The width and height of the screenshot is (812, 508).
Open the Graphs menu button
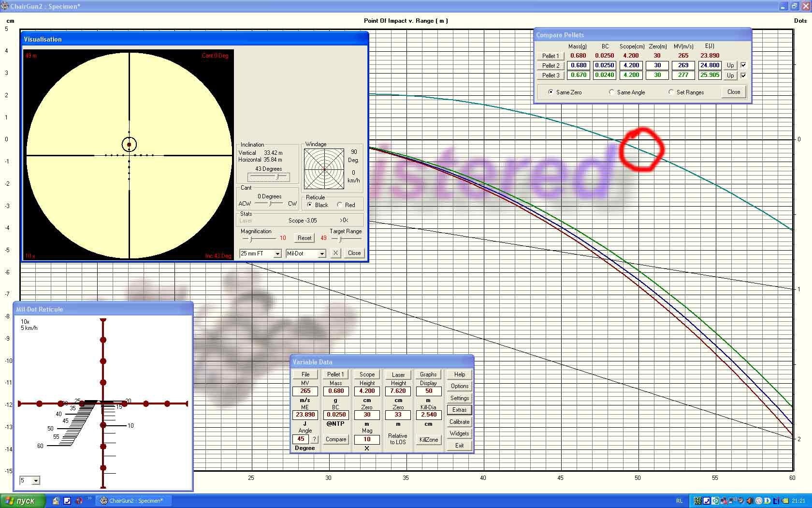428,374
